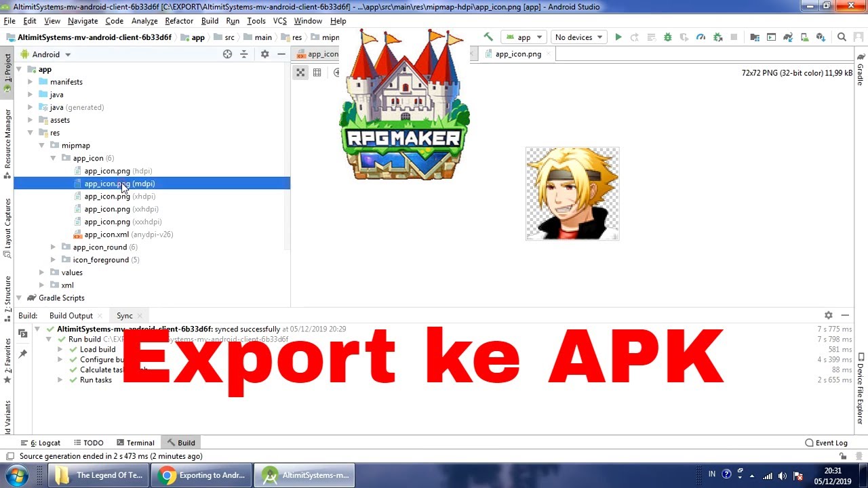Viewport: 868px width, 488px height.
Task: Open the Refactor menu
Action: [179, 21]
